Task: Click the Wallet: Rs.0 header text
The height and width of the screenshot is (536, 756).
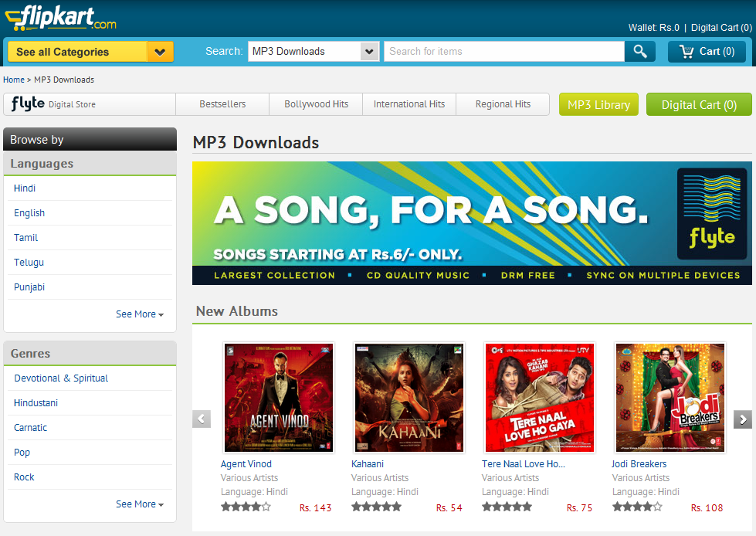Action: point(653,28)
